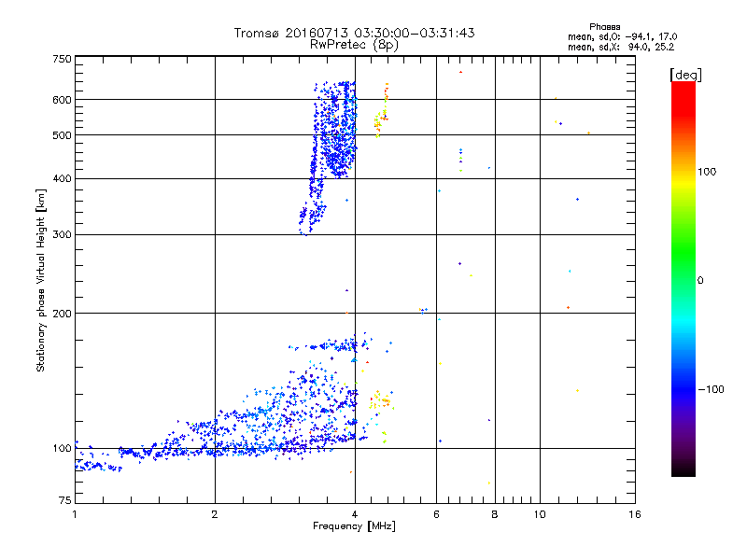This screenshot has width=747, height=560.
Task: Click the colorbar '0' tick label
Action: 700,281
